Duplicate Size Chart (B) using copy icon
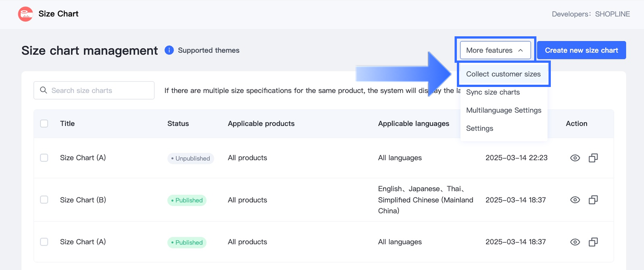Image resolution: width=644 pixels, height=270 pixels. pyautogui.click(x=593, y=200)
